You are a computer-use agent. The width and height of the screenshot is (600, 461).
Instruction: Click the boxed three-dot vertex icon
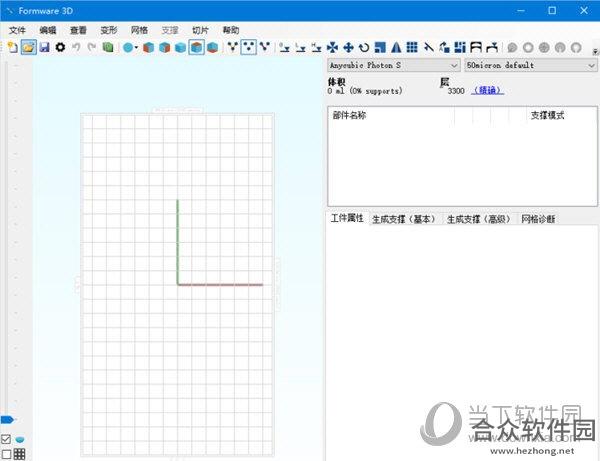click(x=249, y=47)
